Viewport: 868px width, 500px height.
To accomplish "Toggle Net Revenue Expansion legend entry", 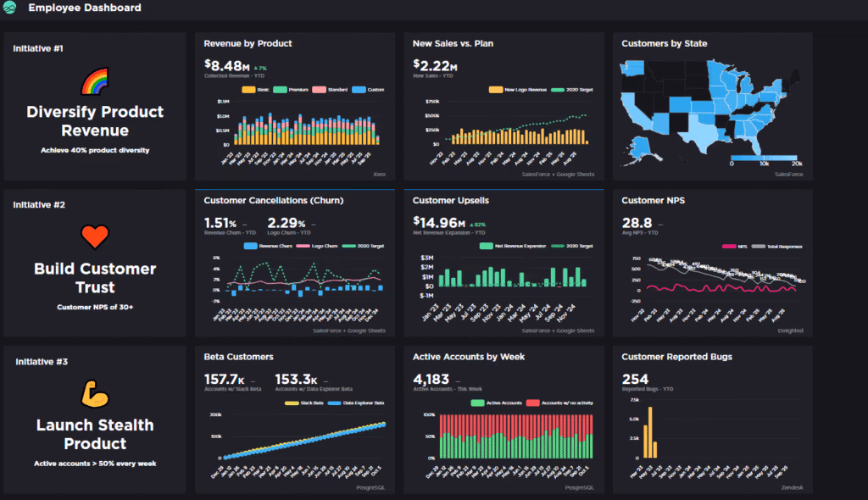I will (x=513, y=246).
